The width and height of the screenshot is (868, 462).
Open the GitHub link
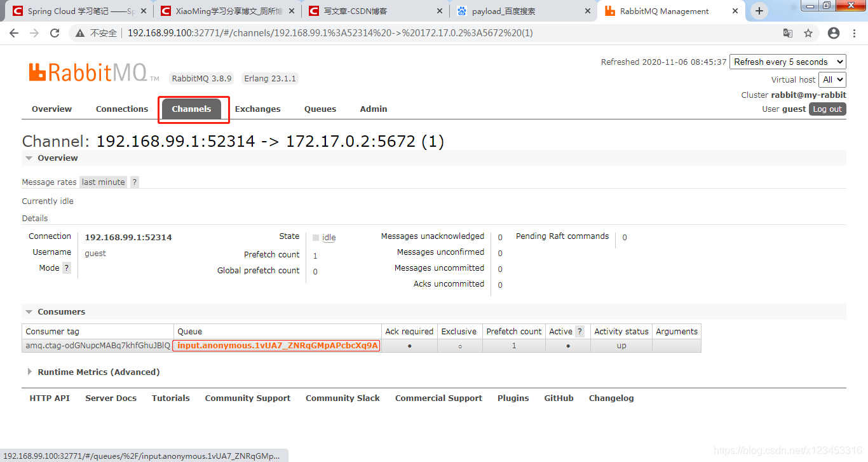coord(559,398)
